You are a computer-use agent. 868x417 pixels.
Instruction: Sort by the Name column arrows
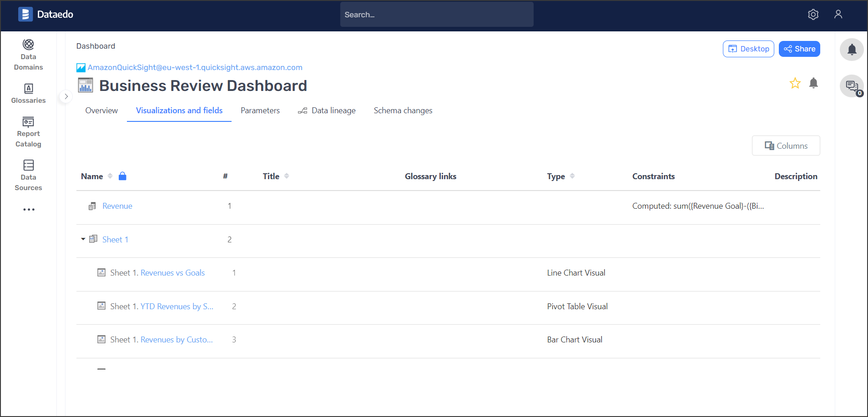coord(110,176)
